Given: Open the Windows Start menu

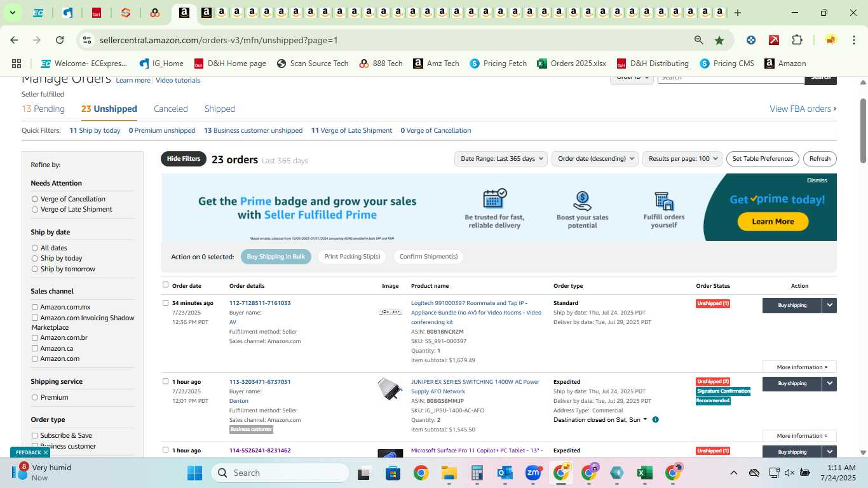Looking at the screenshot, I should click(x=194, y=473).
